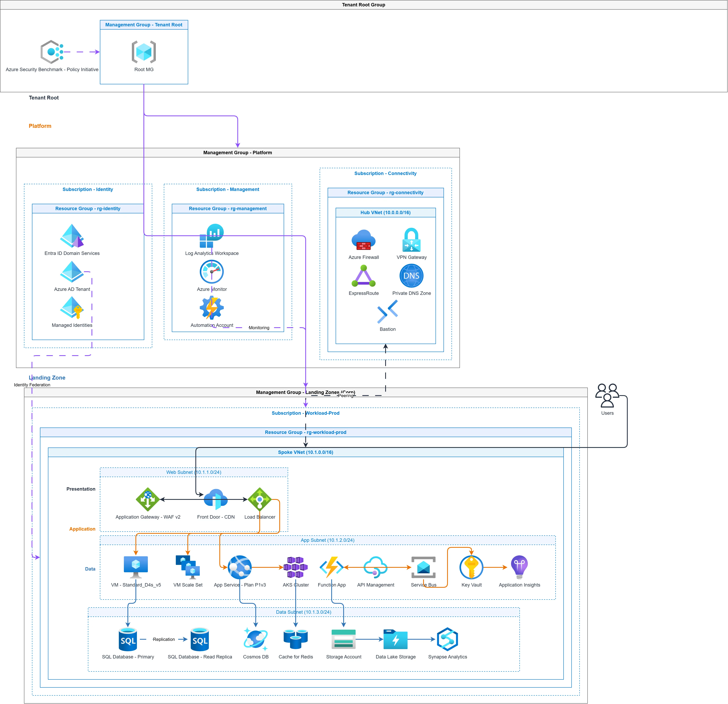Image resolution: width=728 pixels, height=704 pixels.
Task: Select the API Management cloud icon
Action: (376, 568)
